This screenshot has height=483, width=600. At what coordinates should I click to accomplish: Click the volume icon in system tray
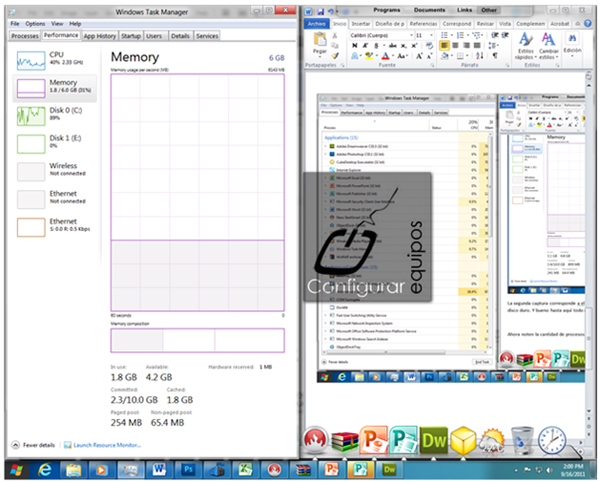(x=549, y=470)
